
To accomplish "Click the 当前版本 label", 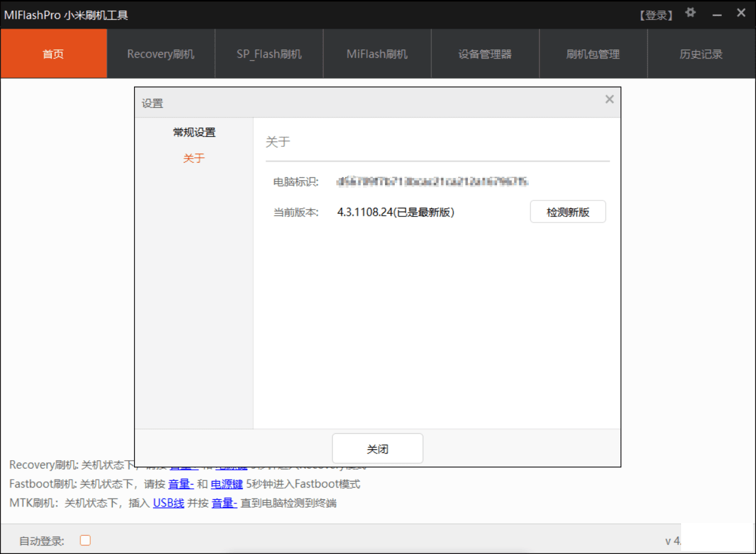I will [296, 212].
